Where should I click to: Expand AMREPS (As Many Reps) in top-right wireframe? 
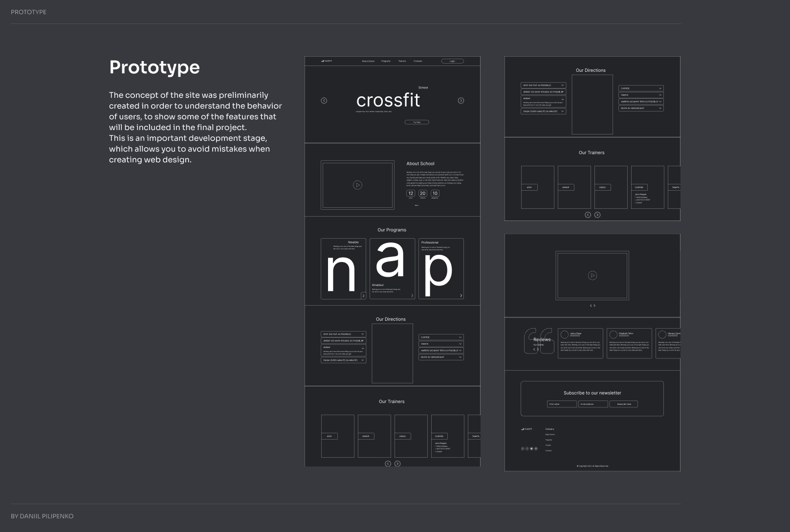pos(641,102)
